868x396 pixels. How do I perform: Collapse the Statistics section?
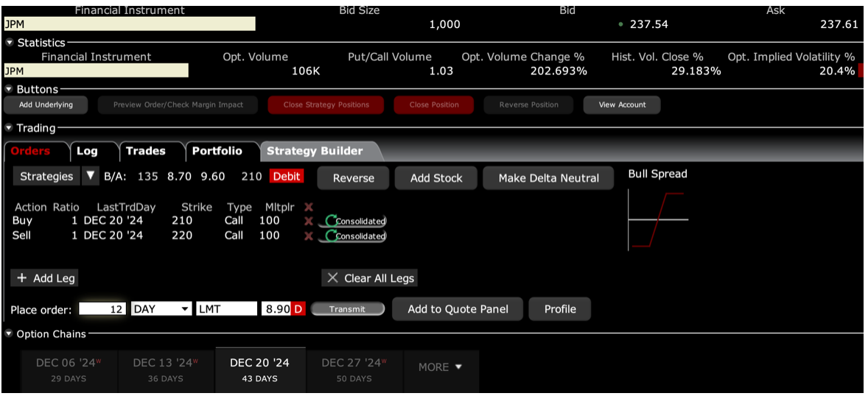coord(10,43)
